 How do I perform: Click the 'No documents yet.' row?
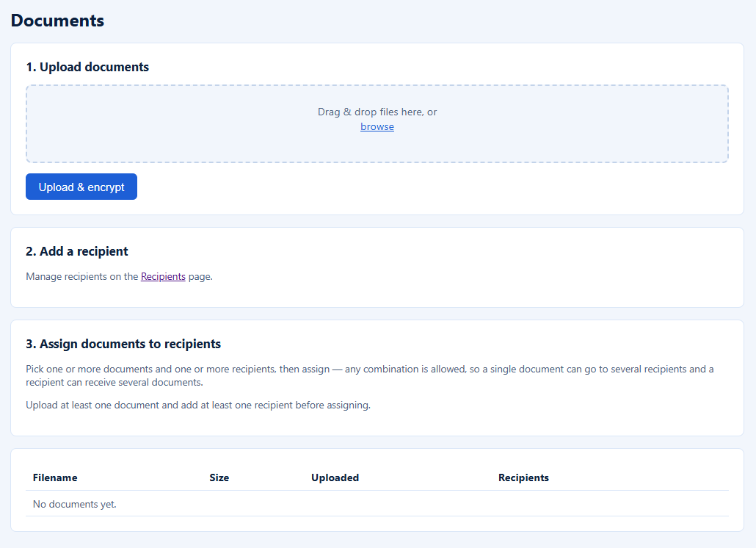pos(377,504)
